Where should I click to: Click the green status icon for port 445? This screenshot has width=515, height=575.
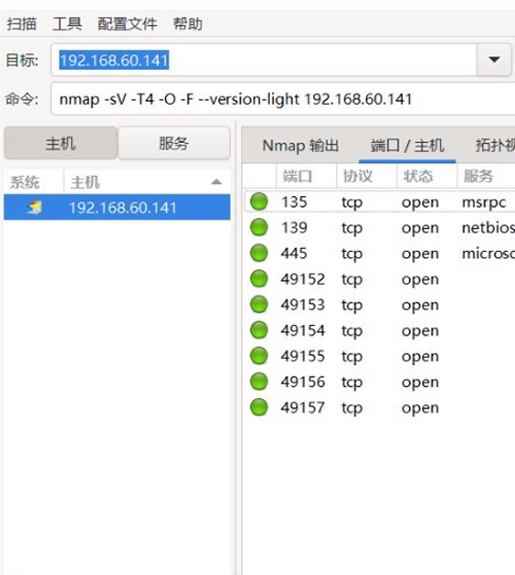tap(259, 253)
